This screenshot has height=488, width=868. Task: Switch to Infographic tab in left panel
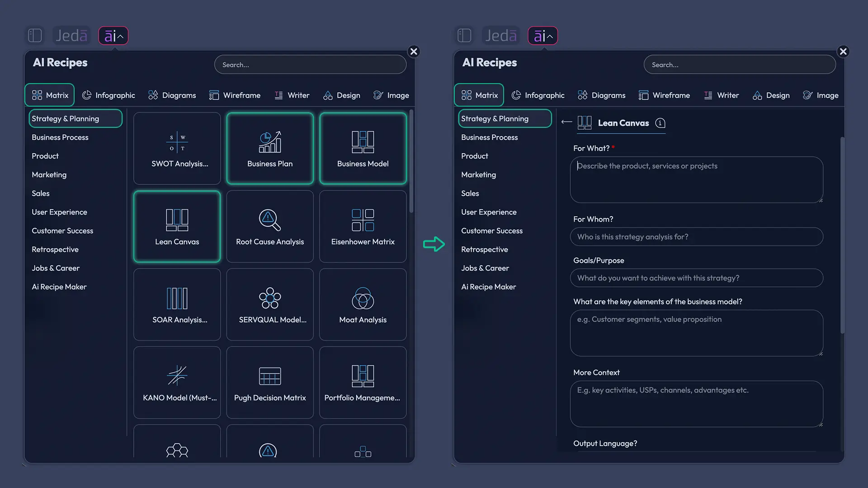coord(108,95)
